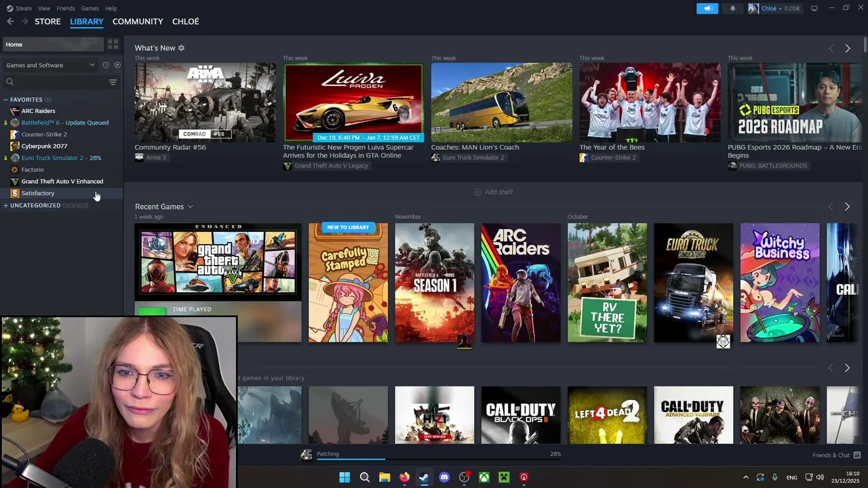Open the Help menu
Viewport: 868px width, 488px height.
click(111, 8)
